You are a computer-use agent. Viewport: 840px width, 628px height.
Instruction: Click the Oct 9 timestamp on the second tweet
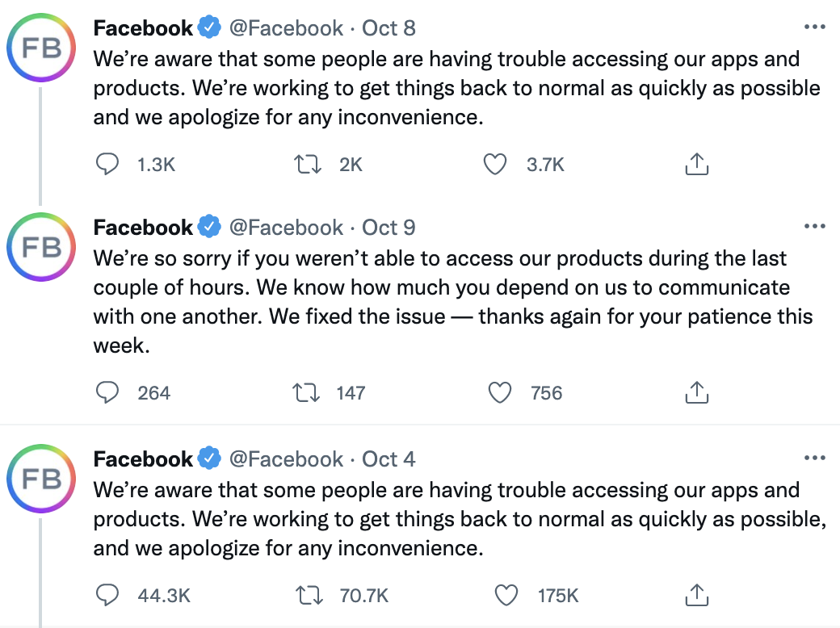(x=388, y=228)
